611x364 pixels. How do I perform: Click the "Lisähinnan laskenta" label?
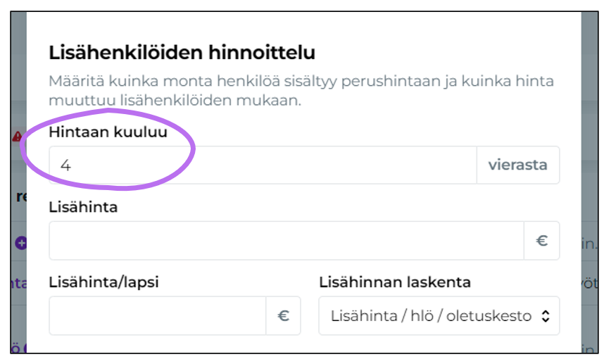click(395, 283)
